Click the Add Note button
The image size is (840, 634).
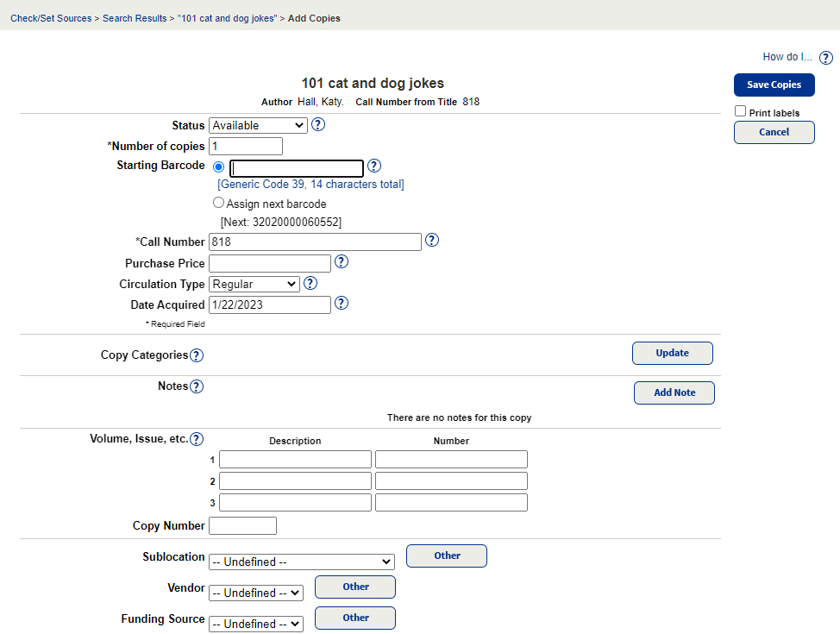(x=674, y=392)
